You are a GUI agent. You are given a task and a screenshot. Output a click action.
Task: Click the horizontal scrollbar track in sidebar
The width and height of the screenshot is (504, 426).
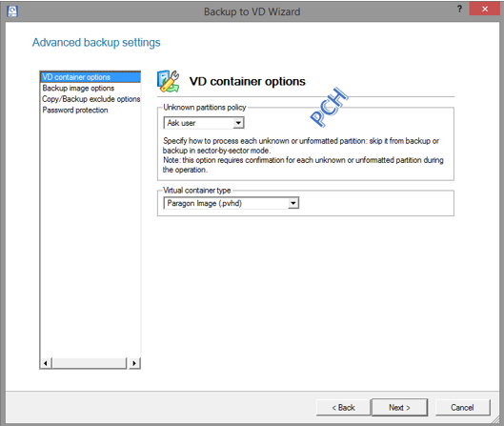click(90, 363)
